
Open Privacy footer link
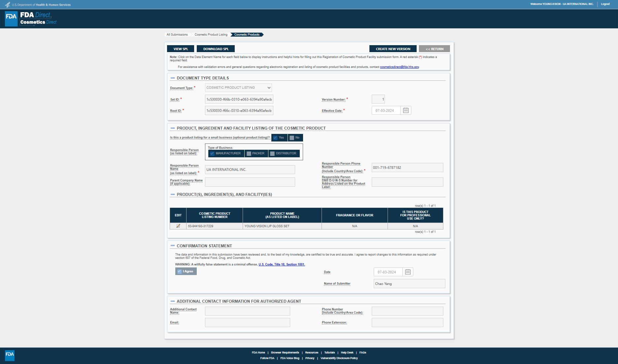point(310,358)
